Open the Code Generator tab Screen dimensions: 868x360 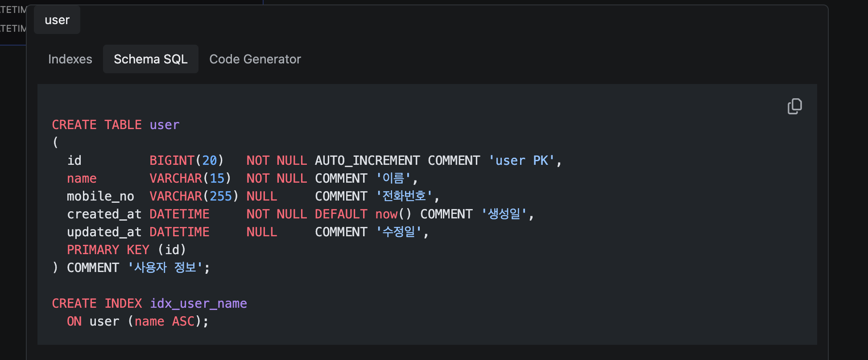pyautogui.click(x=255, y=59)
